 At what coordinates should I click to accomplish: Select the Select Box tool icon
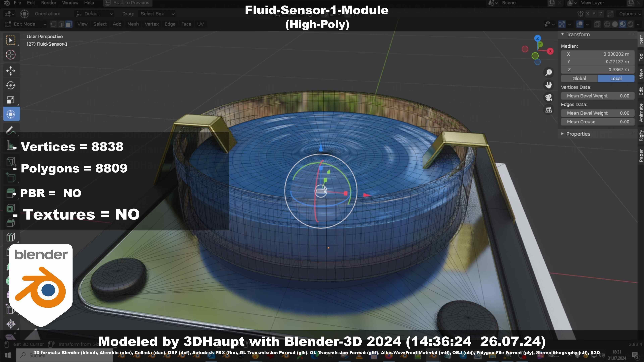(11, 40)
